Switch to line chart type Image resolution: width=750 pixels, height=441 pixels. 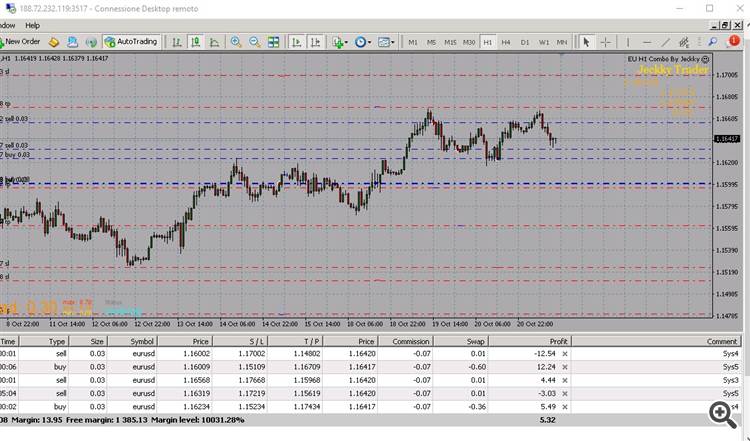[x=214, y=42]
